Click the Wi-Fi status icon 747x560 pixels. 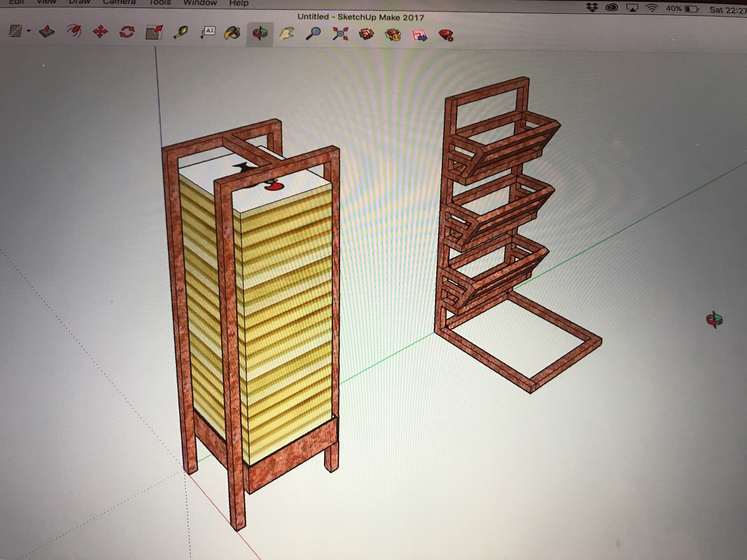pyautogui.click(x=652, y=8)
